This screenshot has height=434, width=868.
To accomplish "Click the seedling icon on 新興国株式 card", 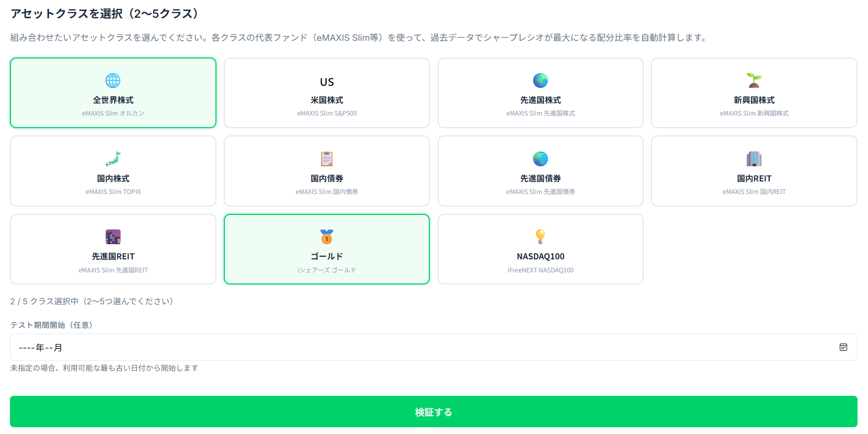I will coord(754,80).
